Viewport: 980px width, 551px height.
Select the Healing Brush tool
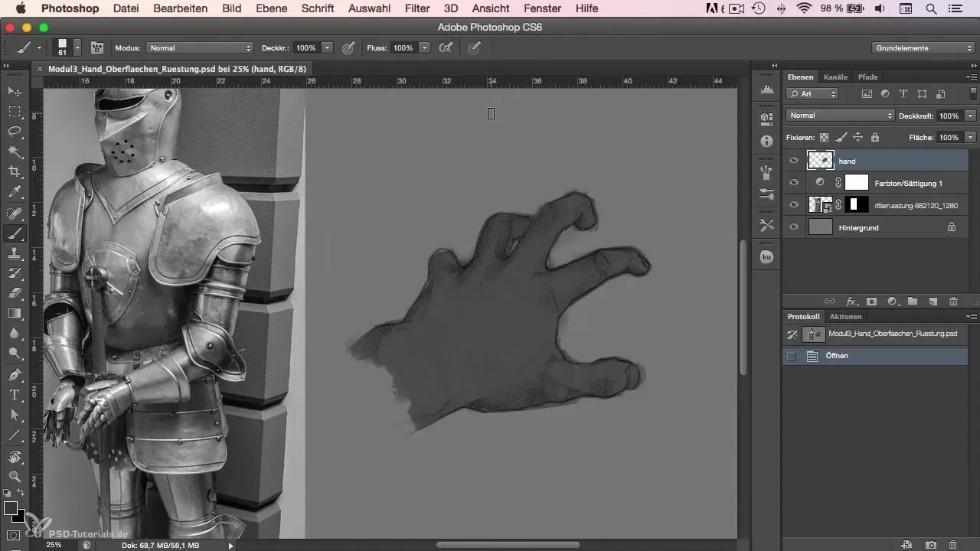click(14, 213)
